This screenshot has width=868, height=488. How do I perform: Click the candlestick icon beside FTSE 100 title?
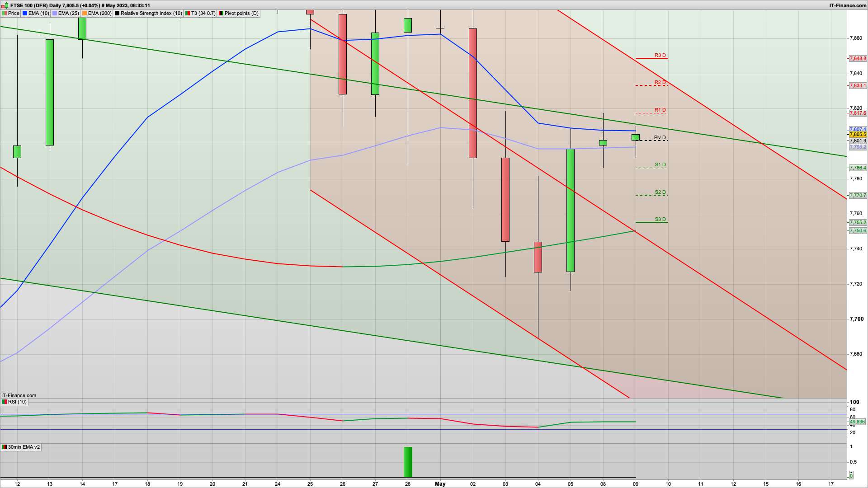click(5, 5)
